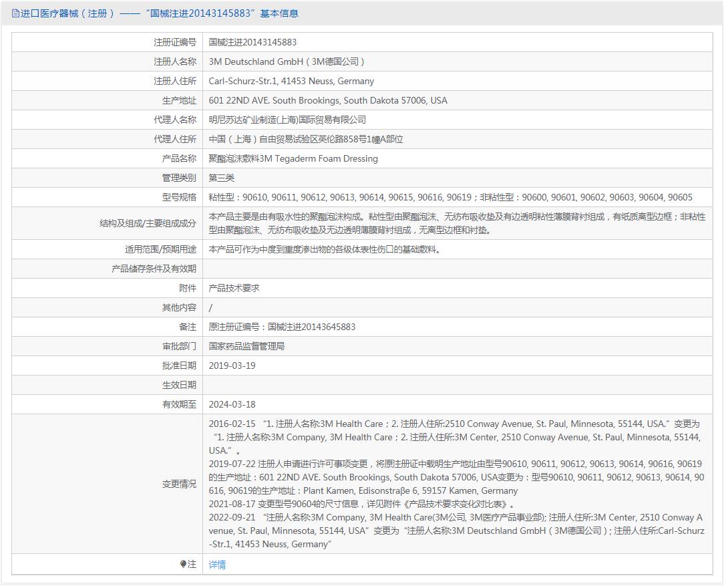The image size is (724, 588).
Task: Click the agent address 中国（上海）自由贸易试验区英伦路858号
Action: click(x=306, y=140)
